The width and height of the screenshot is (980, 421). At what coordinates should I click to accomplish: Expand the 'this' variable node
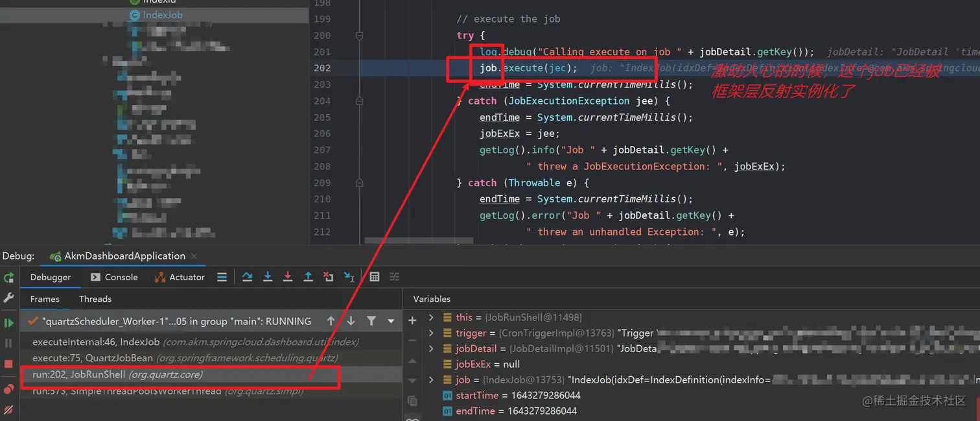tap(431, 317)
